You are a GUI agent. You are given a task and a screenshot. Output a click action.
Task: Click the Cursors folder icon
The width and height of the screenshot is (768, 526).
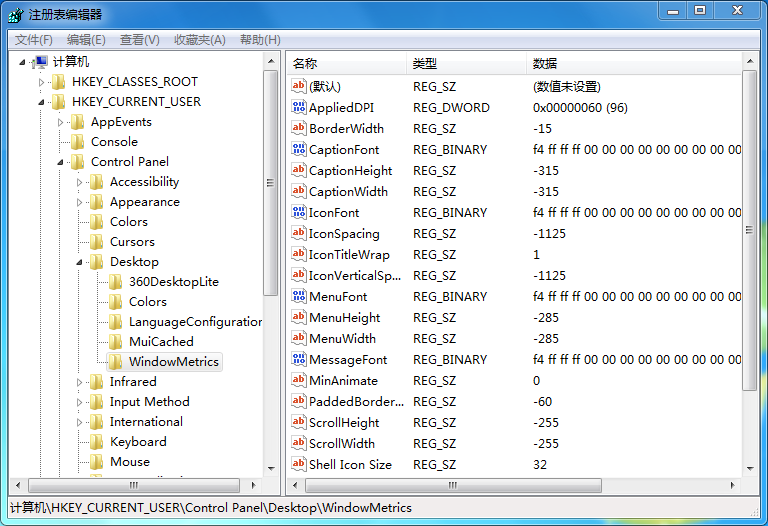point(96,242)
